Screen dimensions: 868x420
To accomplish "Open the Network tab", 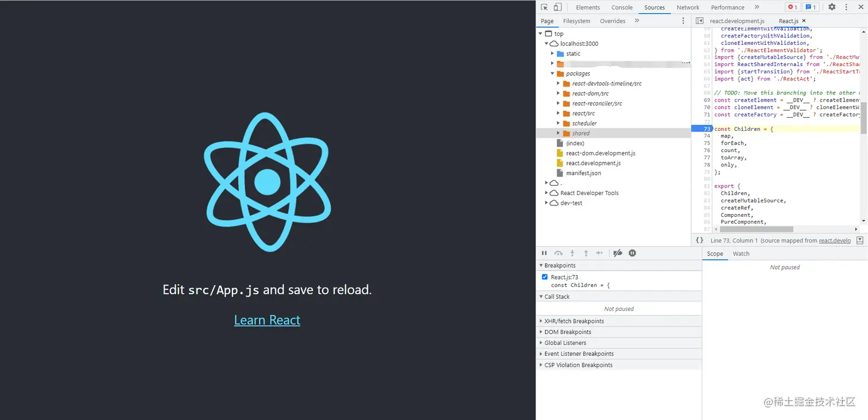I will pyautogui.click(x=688, y=7).
